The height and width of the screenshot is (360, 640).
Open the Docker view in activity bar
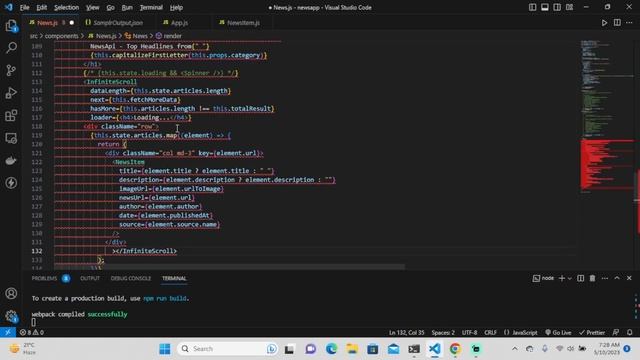(11, 160)
